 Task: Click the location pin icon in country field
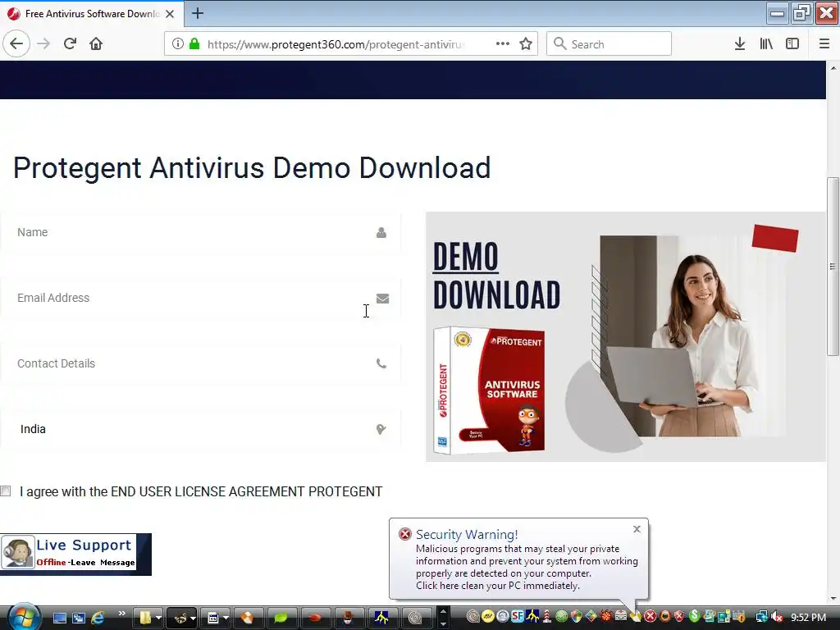click(381, 429)
